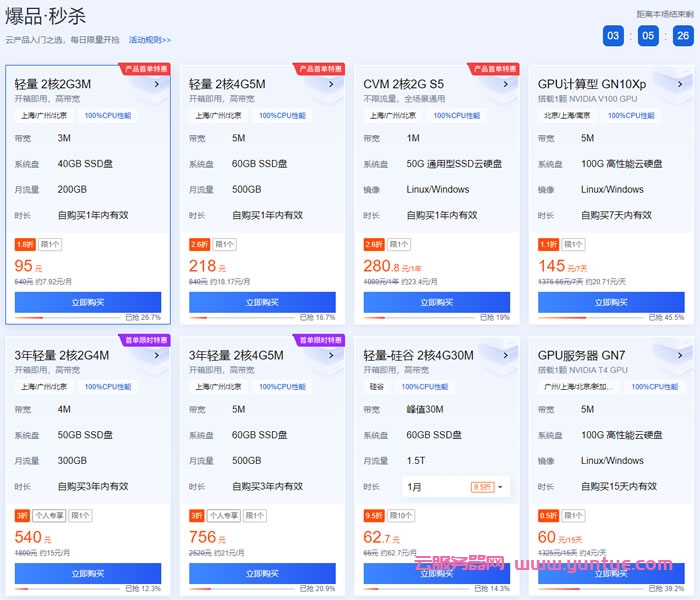Open GPU服务器 GN7 card arrow
The width and height of the screenshot is (700, 600).
[680, 354]
